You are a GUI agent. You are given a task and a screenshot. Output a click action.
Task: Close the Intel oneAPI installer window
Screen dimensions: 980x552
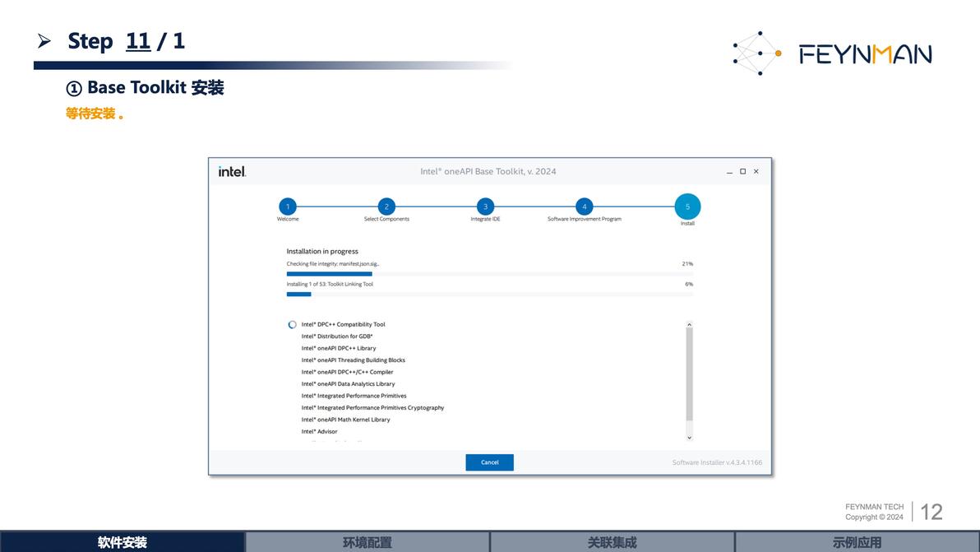point(756,171)
